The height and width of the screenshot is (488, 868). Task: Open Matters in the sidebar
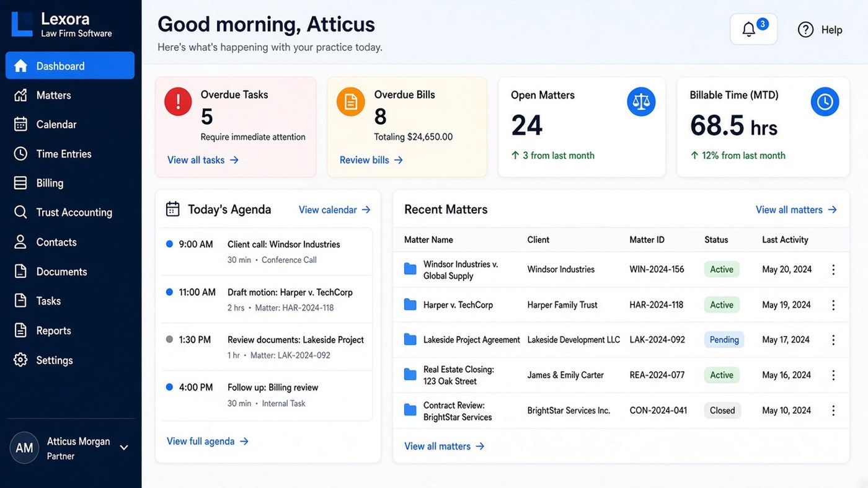tap(70, 95)
